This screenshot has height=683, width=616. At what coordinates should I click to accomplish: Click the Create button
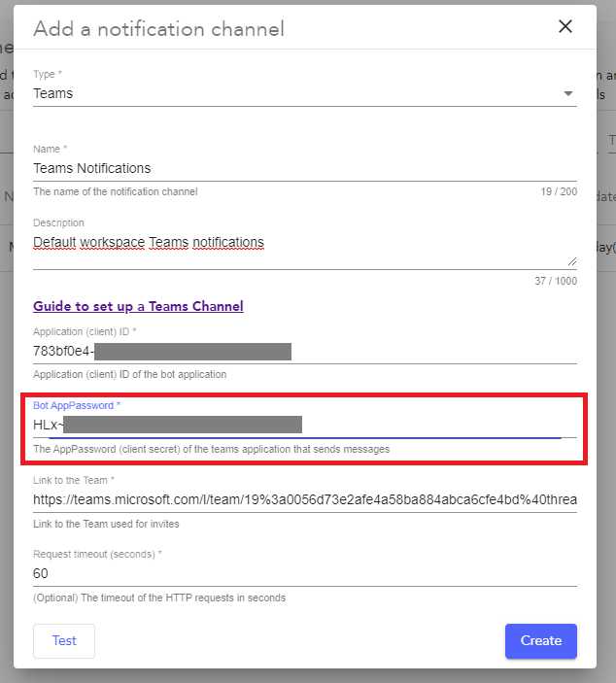click(x=541, y=641)
